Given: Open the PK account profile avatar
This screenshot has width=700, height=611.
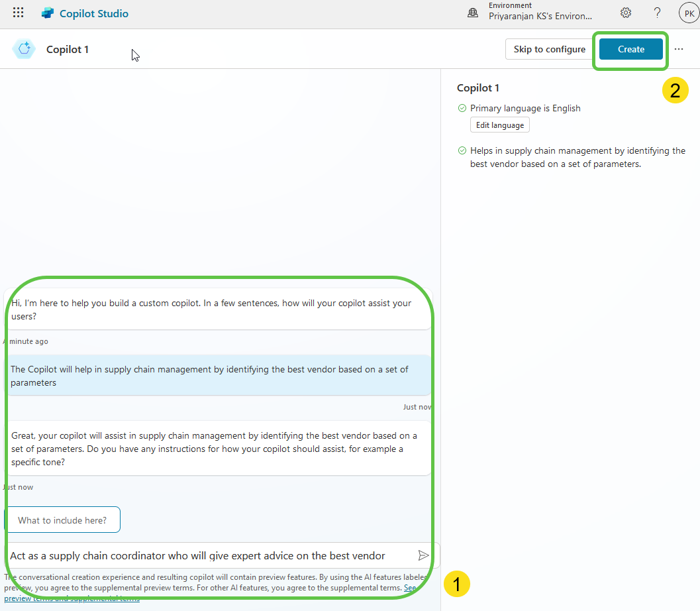Looking at the screenshot, I should [689, 13].
